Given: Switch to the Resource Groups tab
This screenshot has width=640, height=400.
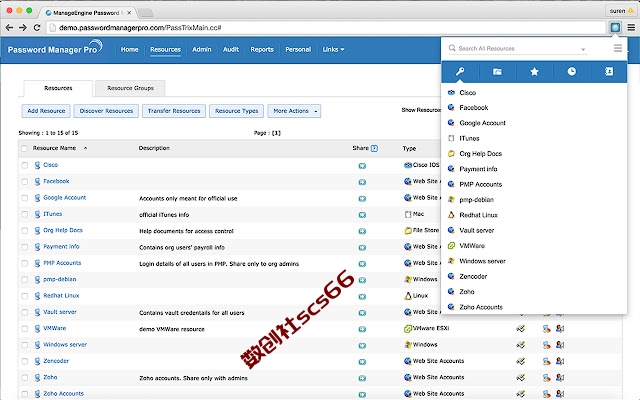Looking at the screenshot, I should click(x=130, y=88).
